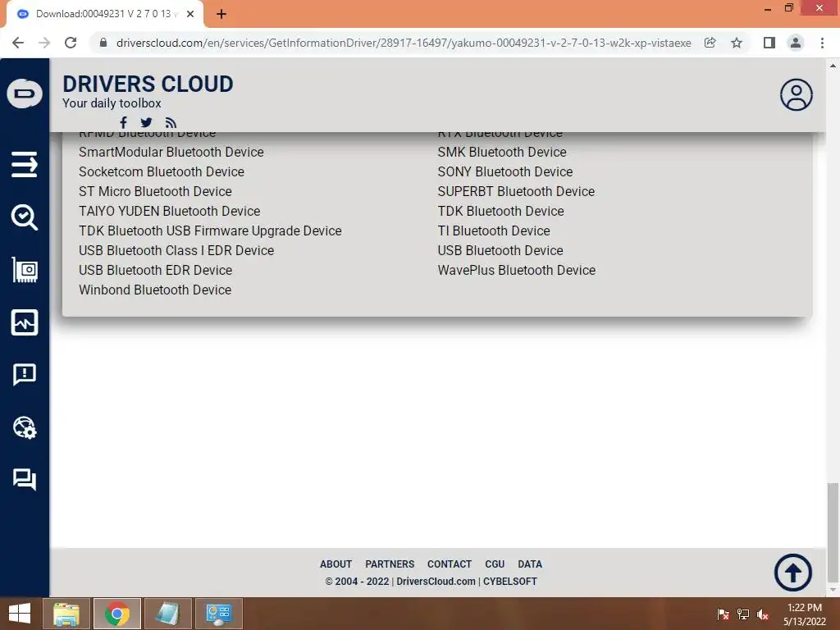Click SUPERBT Bluetooth Device entry

pos(516,192)
